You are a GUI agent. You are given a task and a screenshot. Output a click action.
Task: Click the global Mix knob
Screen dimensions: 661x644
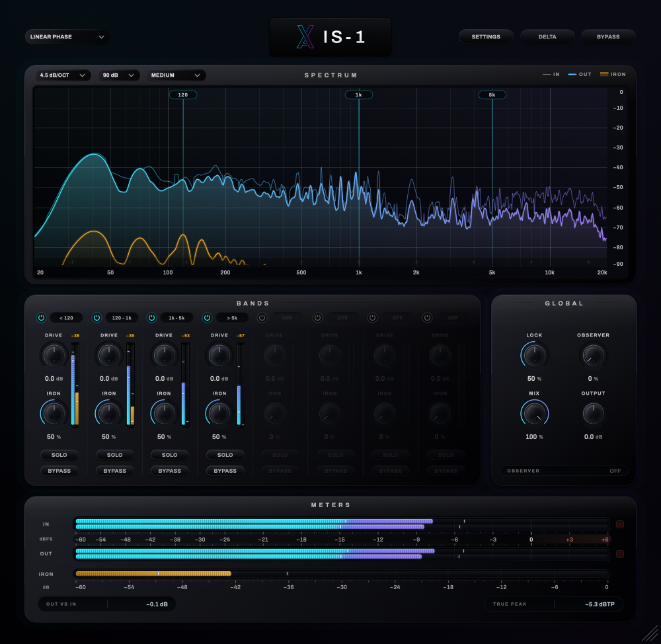pyautogui.click(x=535, y=413)
